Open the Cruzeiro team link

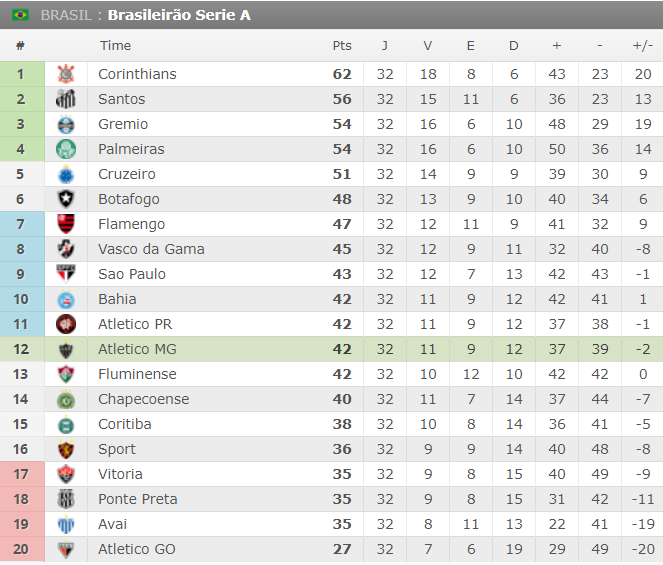(127, 174)
